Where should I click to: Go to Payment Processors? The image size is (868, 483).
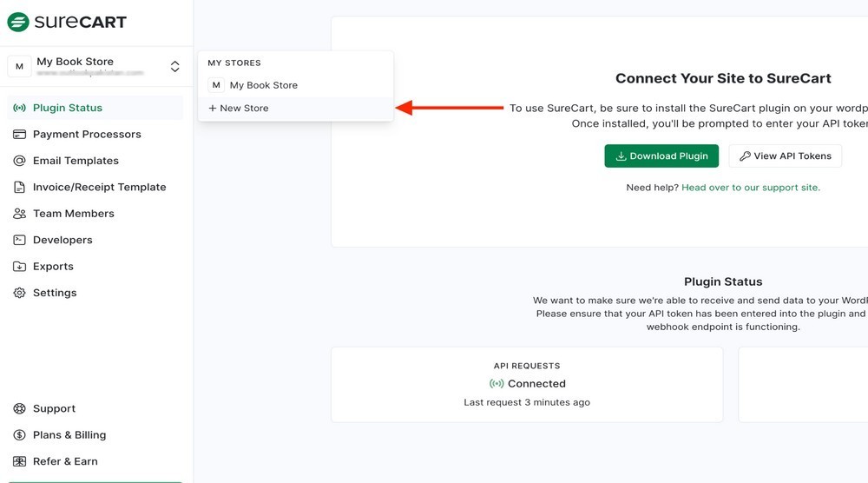coord(87,134)
